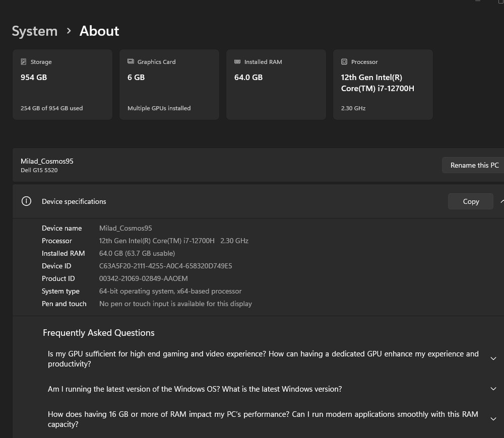Open the Installed RAM 64.0 GB card
The height and width of the screenshot is (438, 504).
pyautogui.click(x=276, y=85)
